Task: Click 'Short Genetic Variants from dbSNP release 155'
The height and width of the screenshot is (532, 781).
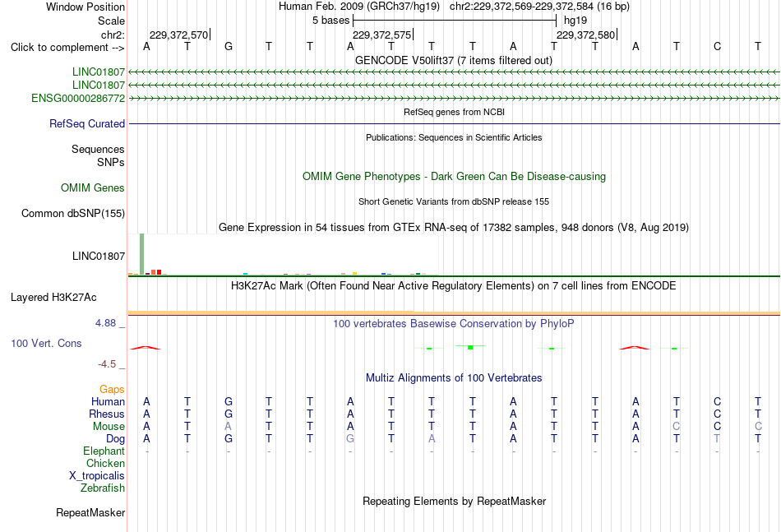Action: (x=454, y=201)
